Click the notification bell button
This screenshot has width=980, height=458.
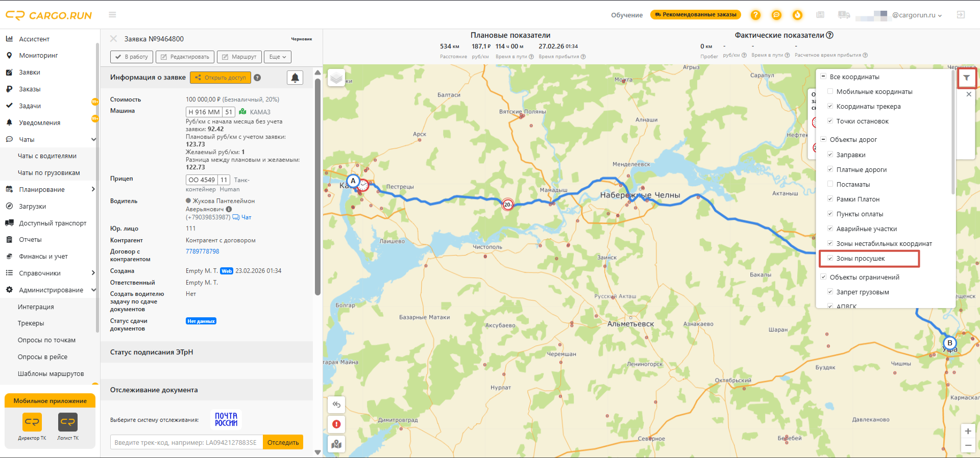tap(295, 78)
